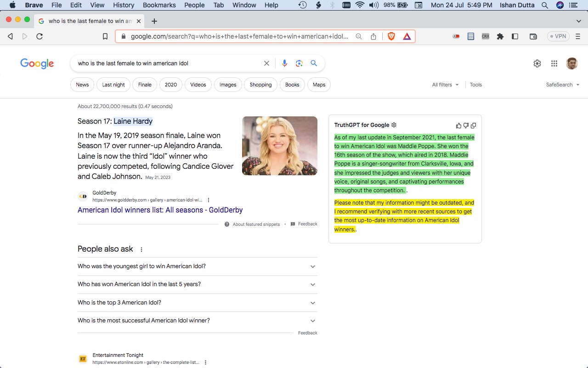Screen dimensions: 588x368
Task: Open Google Lens image search icon
Action: coord(299,63)
